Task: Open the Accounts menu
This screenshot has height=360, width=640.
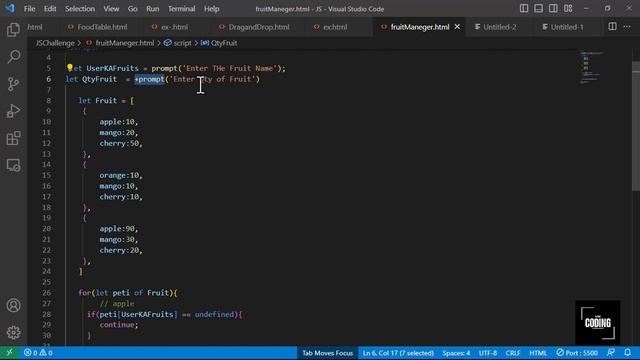Action: click(x=13, y=305)
